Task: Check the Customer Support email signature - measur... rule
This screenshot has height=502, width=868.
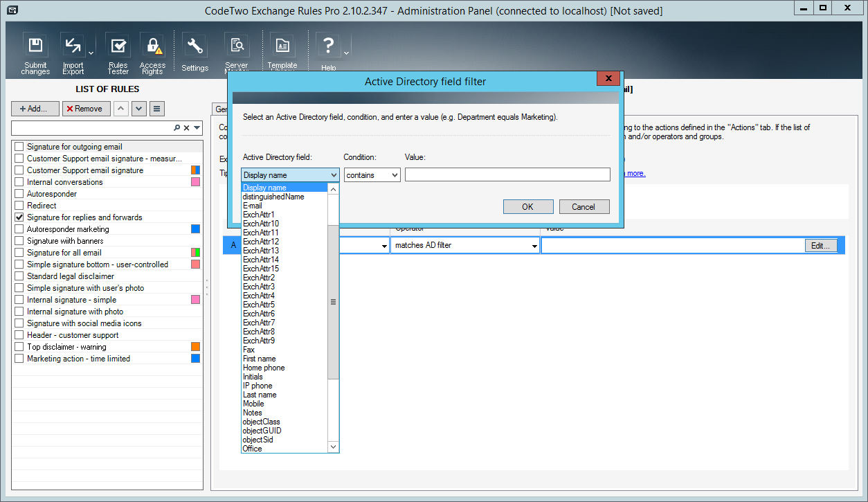Action: coord(19,159)
